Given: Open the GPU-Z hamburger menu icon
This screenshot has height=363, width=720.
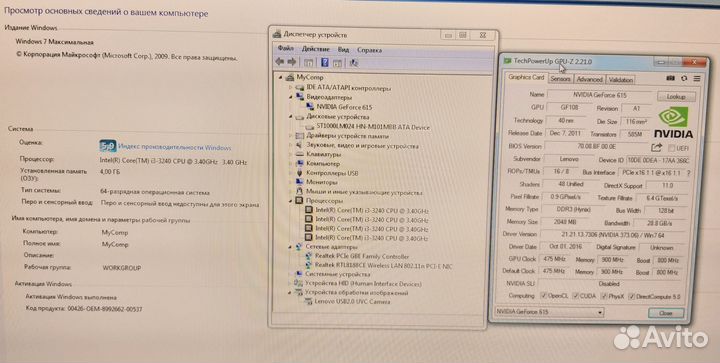Looking at the screenshot, I should [697, 78].
